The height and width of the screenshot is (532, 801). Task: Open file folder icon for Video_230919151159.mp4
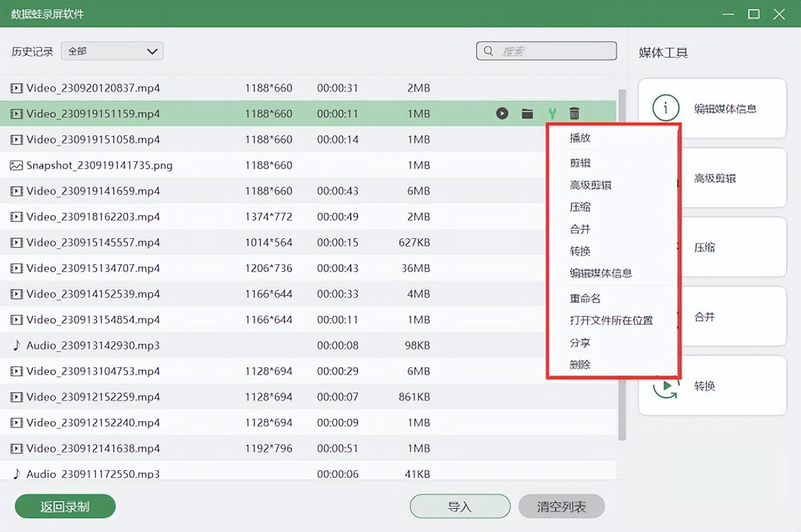click(x=528, y=113)
